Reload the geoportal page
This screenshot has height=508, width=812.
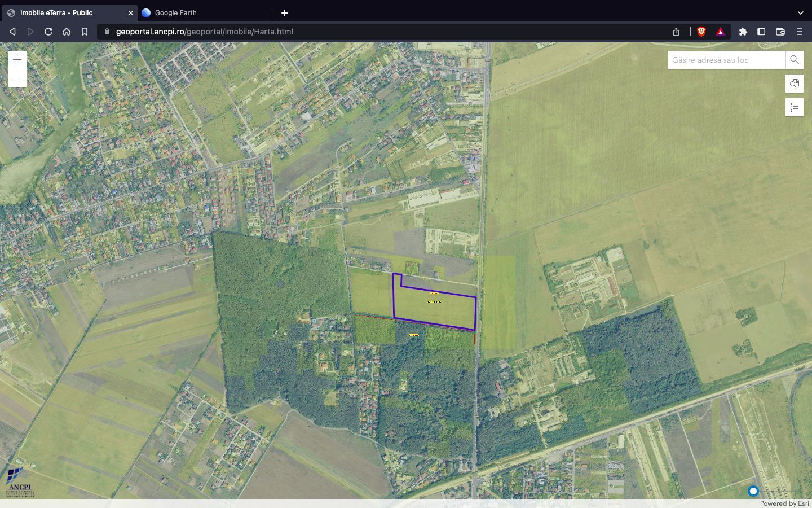coord(48,32)
